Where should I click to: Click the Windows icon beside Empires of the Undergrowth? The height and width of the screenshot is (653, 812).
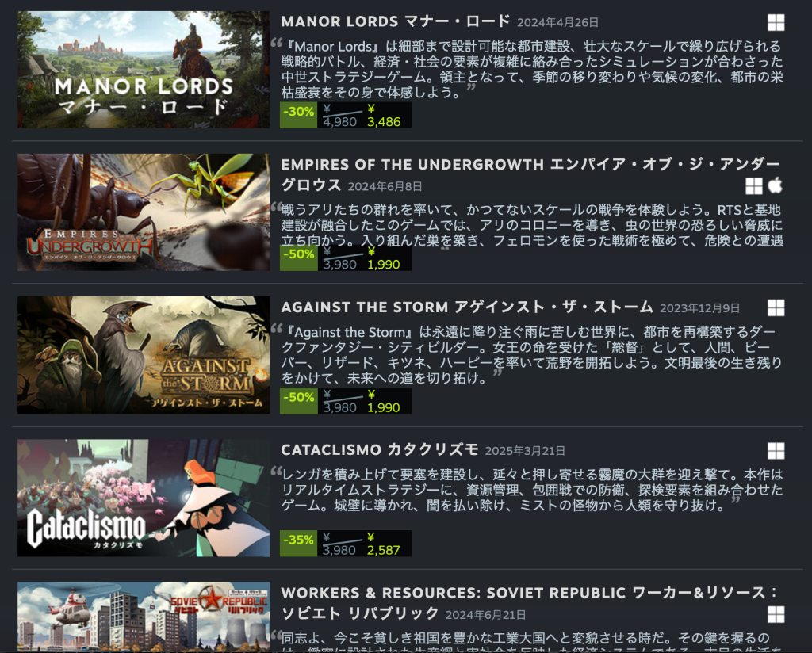(x=753, y=185)
